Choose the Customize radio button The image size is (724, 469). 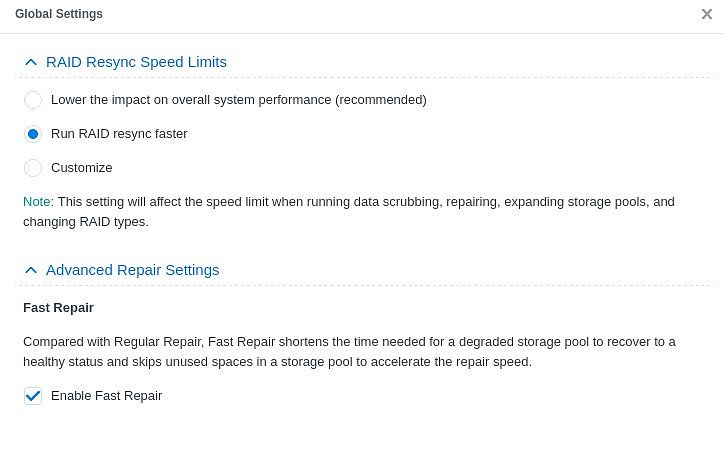(33, 168)
